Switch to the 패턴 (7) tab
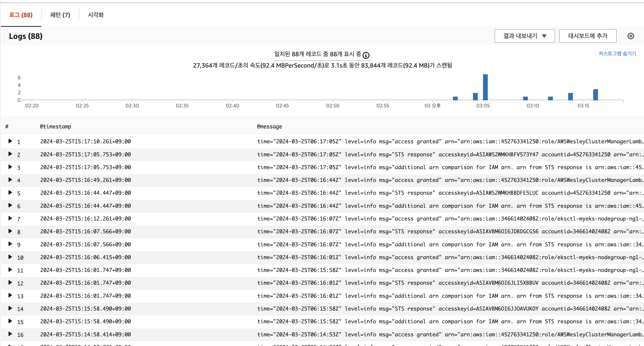Screen dimensions: 644x346 point(60,15)
